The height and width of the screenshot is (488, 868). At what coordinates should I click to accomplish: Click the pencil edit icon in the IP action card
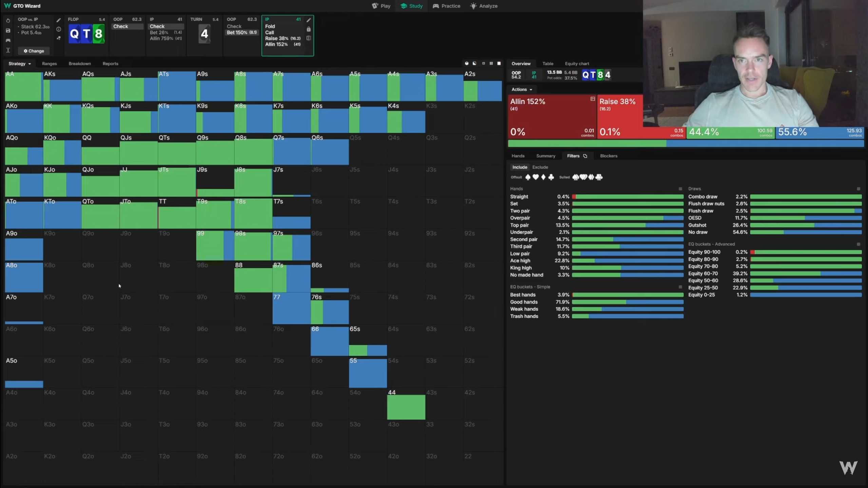click(309, 20)
